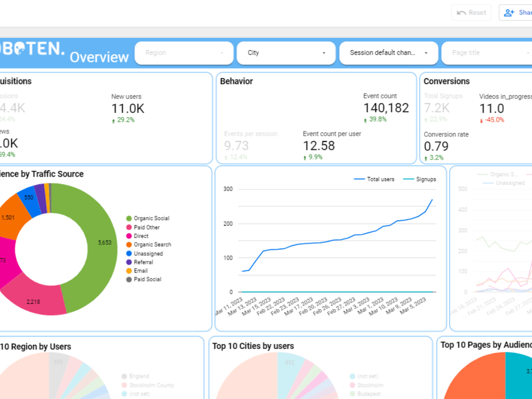Screen dimensions: 532x399
Task: Click the undo arrow icon in Reset
Action: 461,13
